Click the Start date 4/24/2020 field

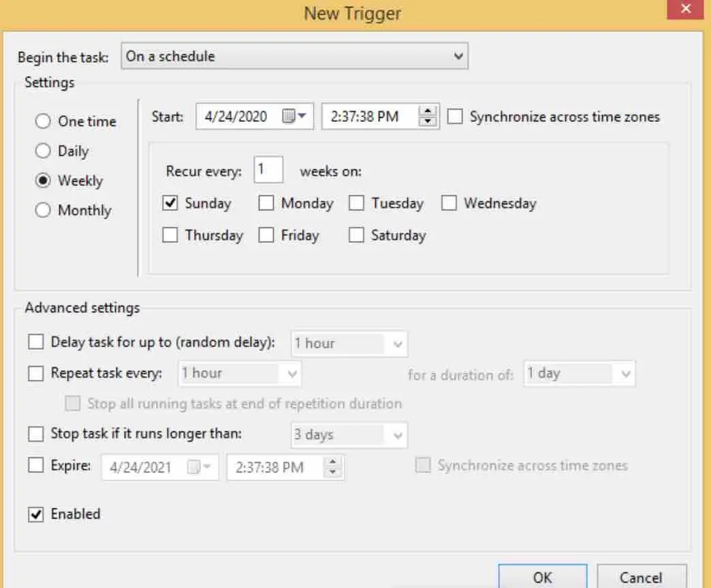click(x=255, y=116)
